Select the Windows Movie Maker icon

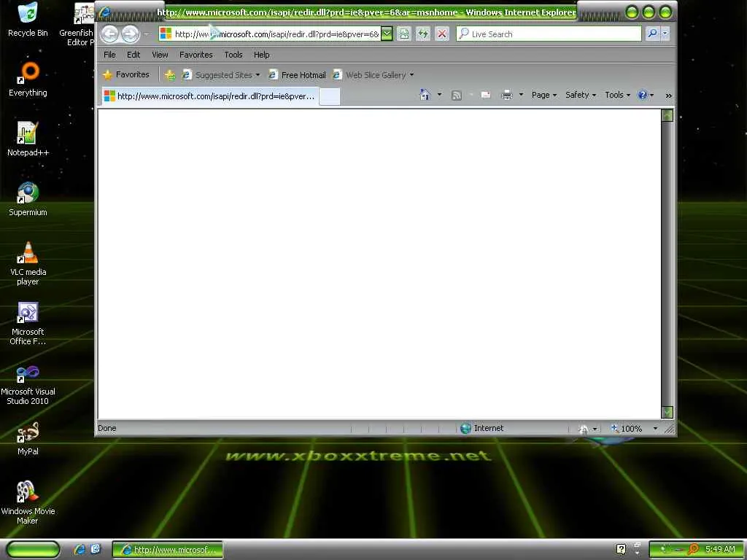pyautogui.click(x=28, y=503)
